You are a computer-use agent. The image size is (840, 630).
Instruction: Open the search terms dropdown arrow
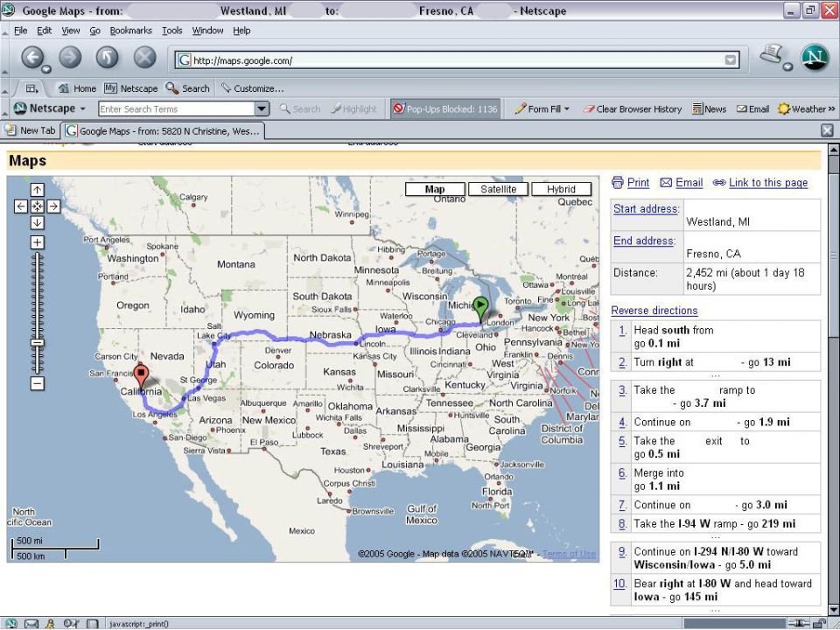point(262,108)
